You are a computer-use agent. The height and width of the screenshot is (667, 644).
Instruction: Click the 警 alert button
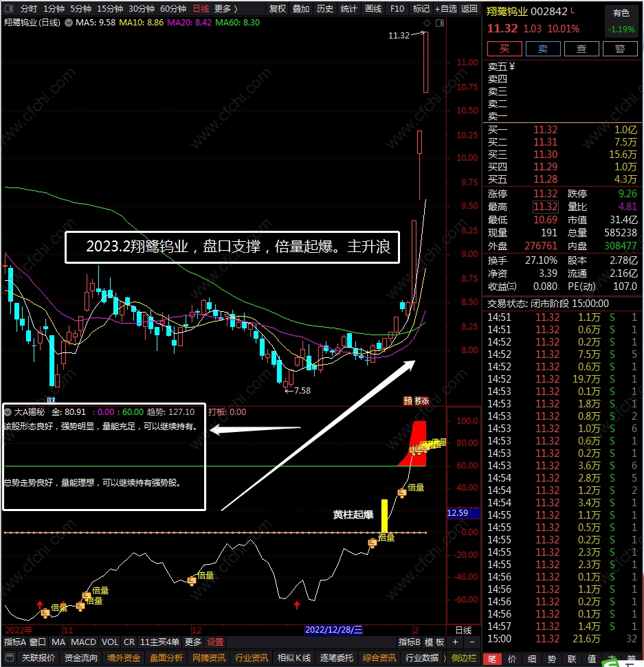620,49
